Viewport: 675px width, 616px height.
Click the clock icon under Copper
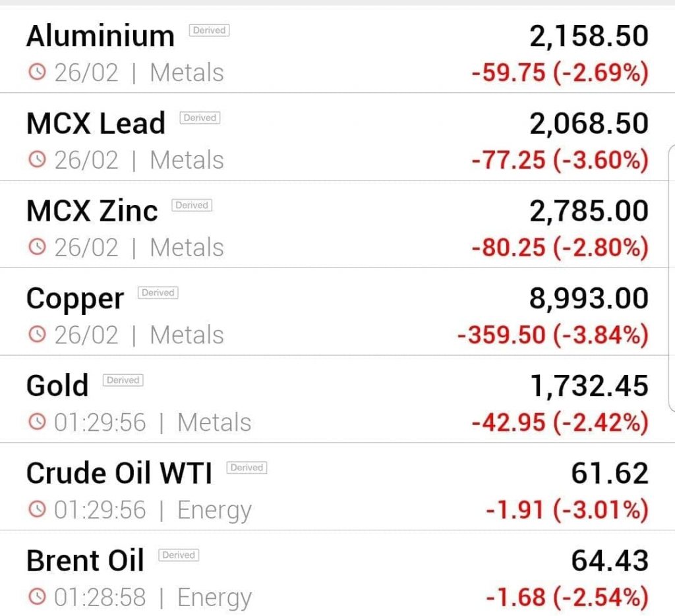tap(37, 334)
